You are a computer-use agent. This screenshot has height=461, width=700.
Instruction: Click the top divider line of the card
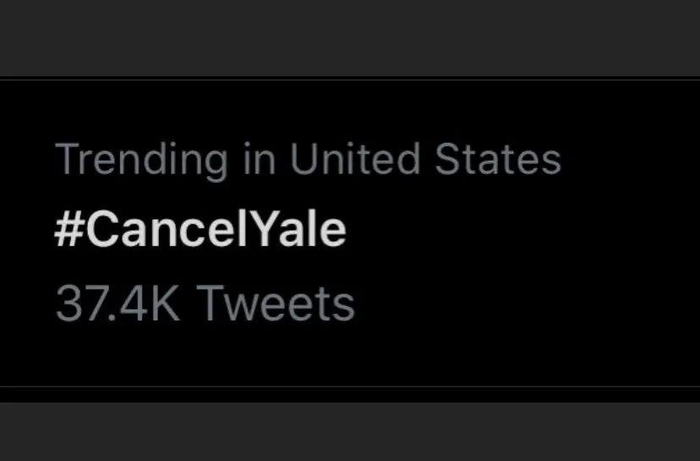coord(350,77)
